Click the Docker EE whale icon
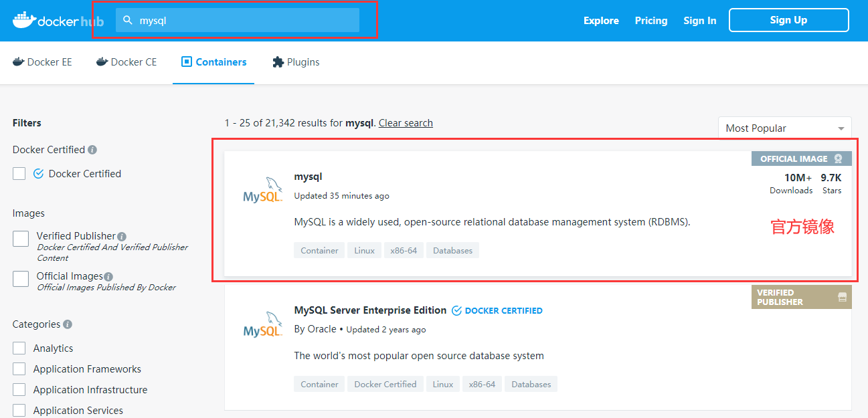Screen dimensions: 868x418 click(18, 62)
